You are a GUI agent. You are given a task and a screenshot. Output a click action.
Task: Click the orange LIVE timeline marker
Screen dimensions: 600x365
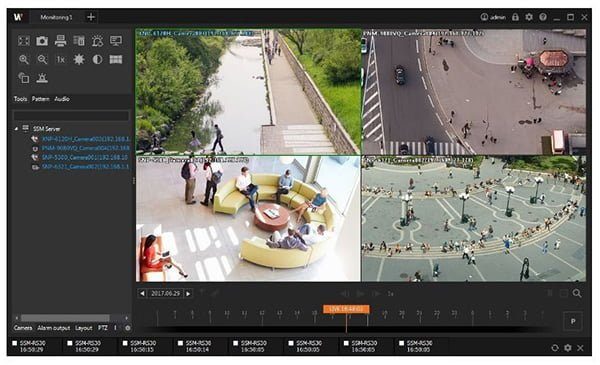[346, 309]
